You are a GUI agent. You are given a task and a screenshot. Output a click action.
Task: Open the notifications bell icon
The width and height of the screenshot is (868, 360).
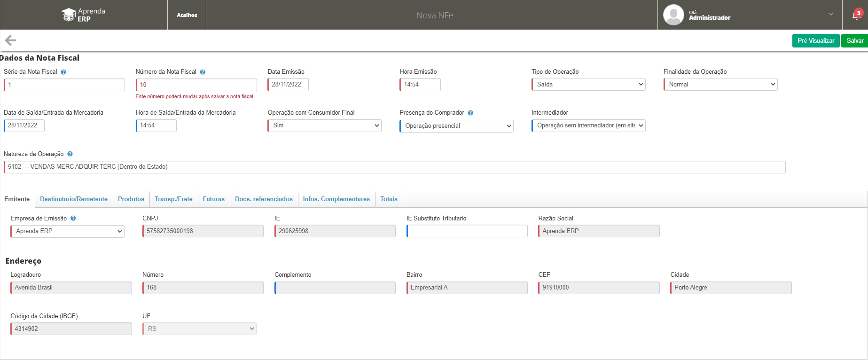click(856, 15)
